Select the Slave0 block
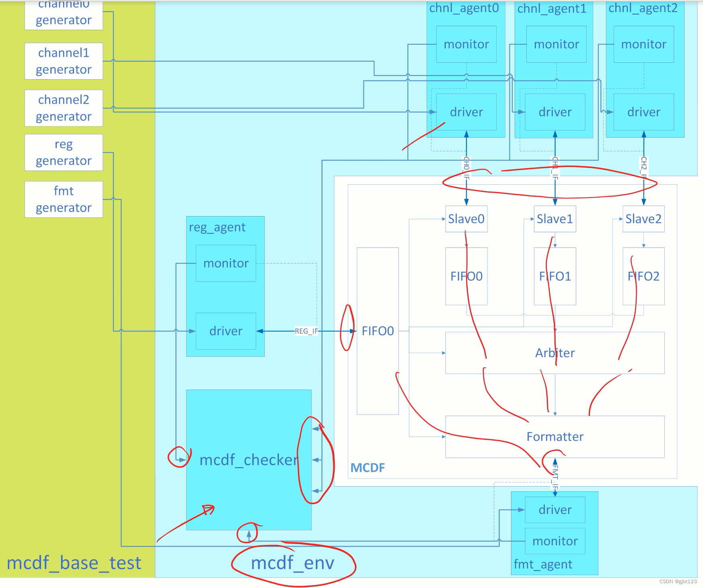 (466, 219)
